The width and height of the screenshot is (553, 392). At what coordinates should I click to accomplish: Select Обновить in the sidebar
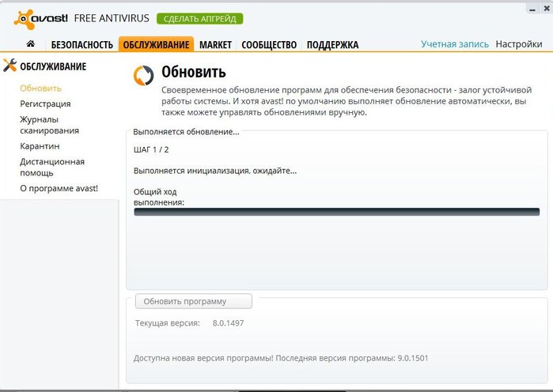click(40, 88)
